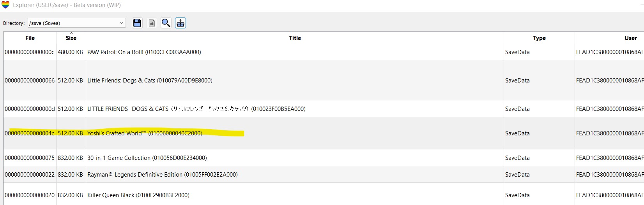The height and width of the screenshot is (205, 644).
Task: Click the SaveData type cell for Killer Queen Black
Action: pos(517,195)
